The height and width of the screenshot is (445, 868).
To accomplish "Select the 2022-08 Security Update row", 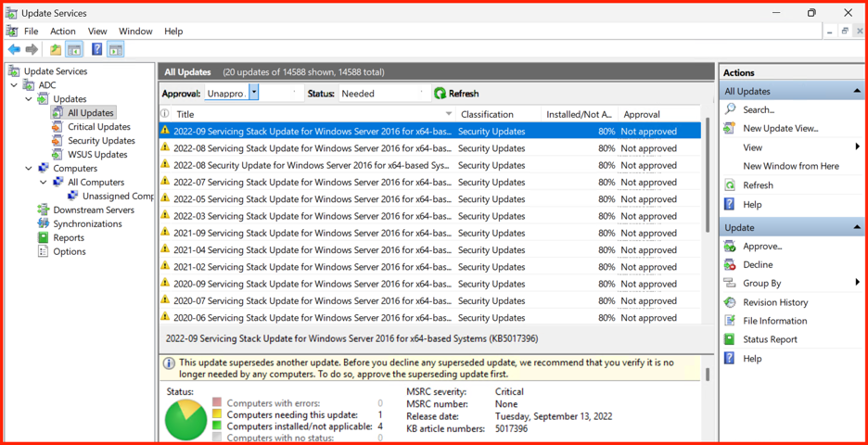I will pos(430,165).
